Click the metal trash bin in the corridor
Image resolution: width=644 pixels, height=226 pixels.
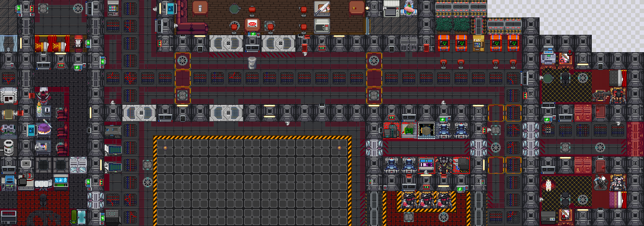click(252, 63)
